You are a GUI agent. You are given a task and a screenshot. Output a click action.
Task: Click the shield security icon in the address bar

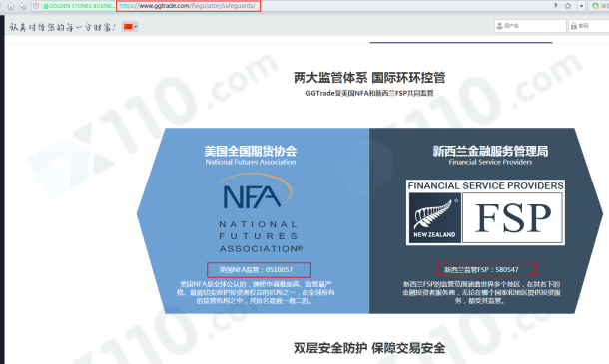pos(36,6)
